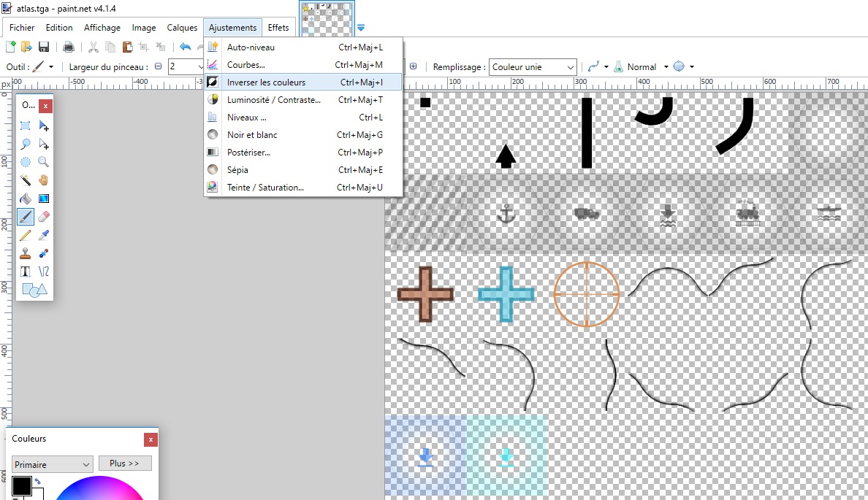Screen dimensions: 868x500
Task: Select the Zoom magnifier tool
Action: [44, 162]
